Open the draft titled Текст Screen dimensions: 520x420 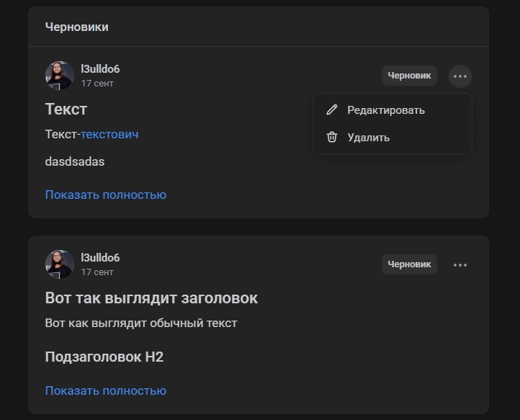[66, 110]
